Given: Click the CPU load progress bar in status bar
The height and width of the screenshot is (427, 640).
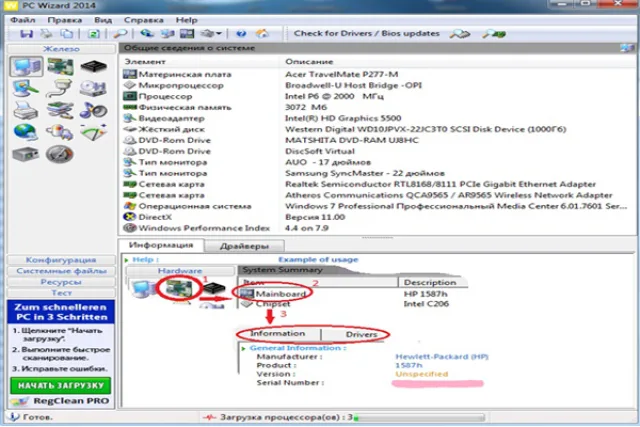Looking at the screenshot, I should 418,418.
